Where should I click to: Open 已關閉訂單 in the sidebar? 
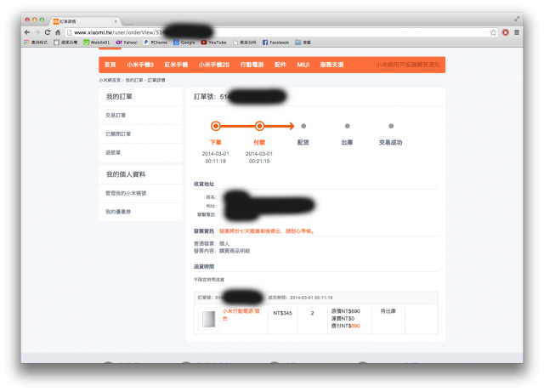click(x=118, y=134)
